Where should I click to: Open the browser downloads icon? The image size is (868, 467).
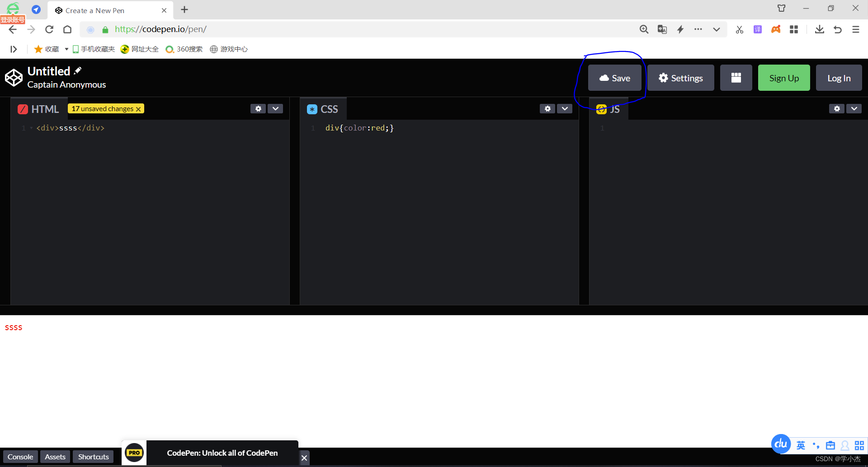pyautogui.click(x=820, y=29)
